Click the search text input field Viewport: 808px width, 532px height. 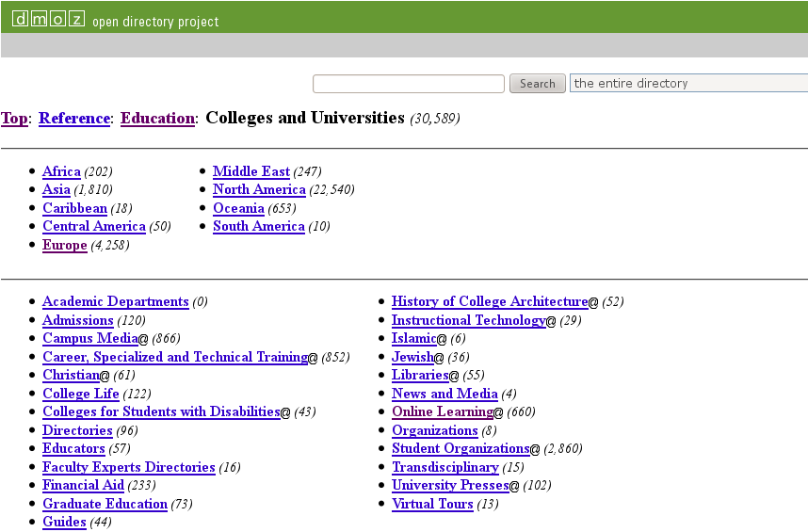pyautogui.click(x=408, y=84)
